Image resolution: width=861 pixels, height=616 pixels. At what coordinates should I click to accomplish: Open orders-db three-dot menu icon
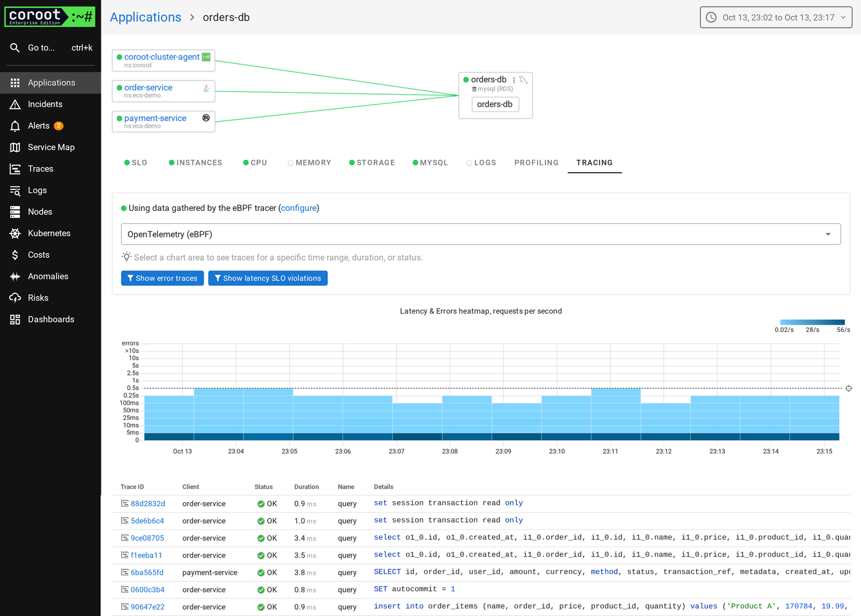tap(514, 80)
